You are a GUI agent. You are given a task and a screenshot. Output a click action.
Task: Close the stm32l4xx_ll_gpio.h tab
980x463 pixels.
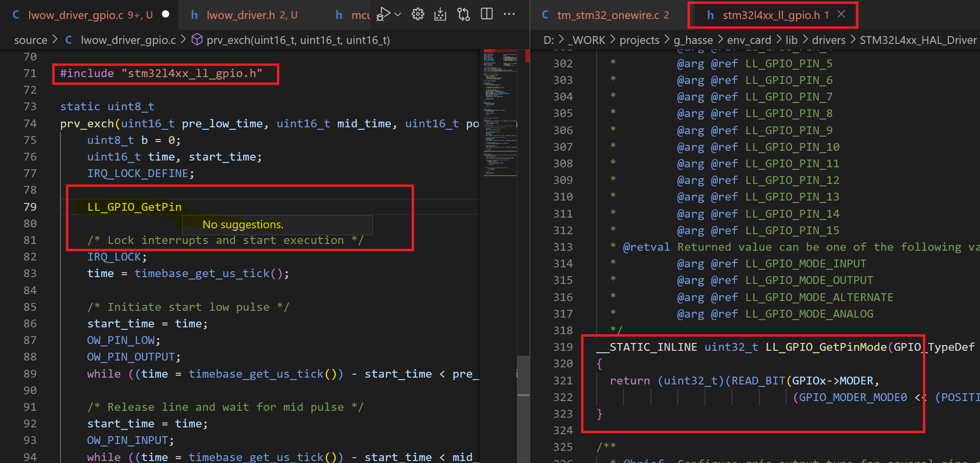coord(841,15)
